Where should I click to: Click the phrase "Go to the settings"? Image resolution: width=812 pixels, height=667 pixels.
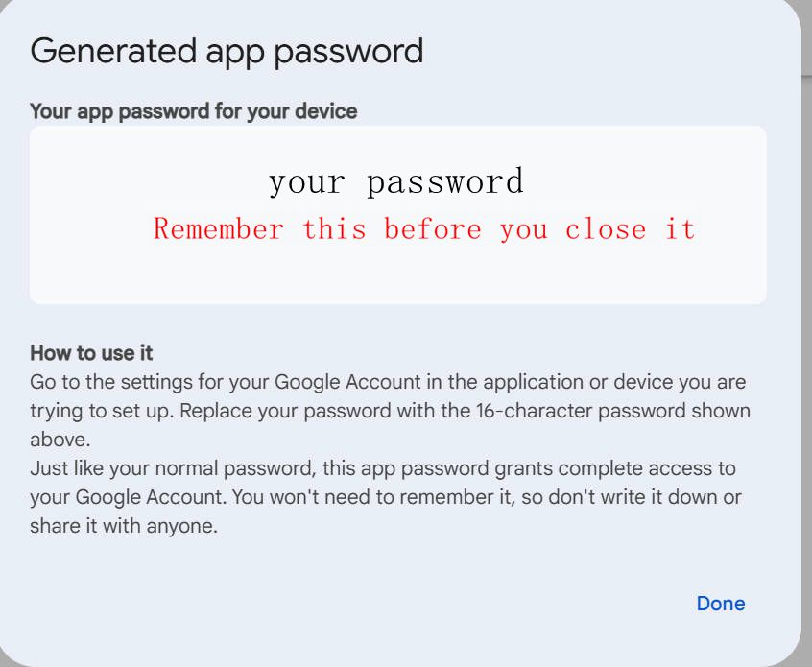point(106,382)
